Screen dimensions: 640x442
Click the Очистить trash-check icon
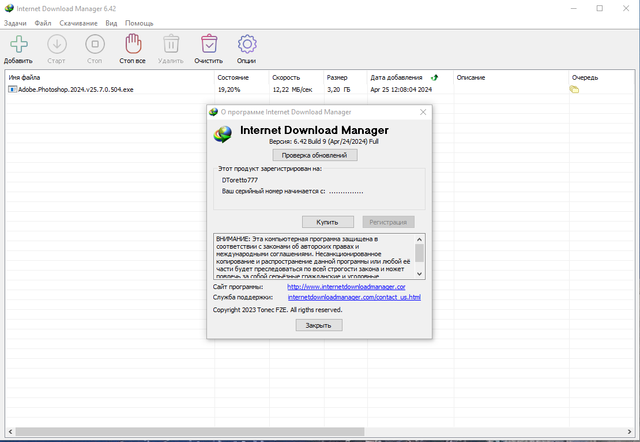(209, 44)
